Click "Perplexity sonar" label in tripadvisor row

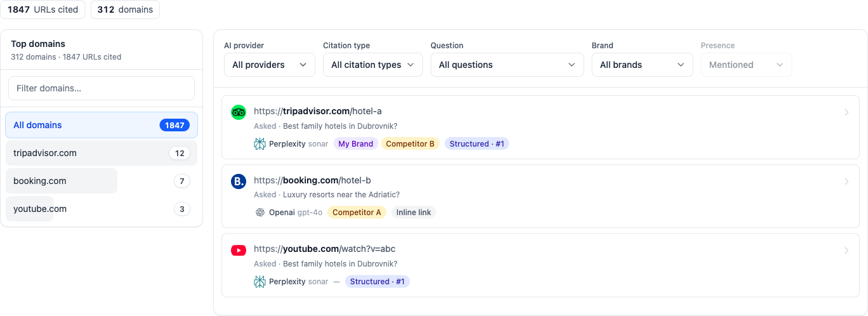[x=299, y=144]
